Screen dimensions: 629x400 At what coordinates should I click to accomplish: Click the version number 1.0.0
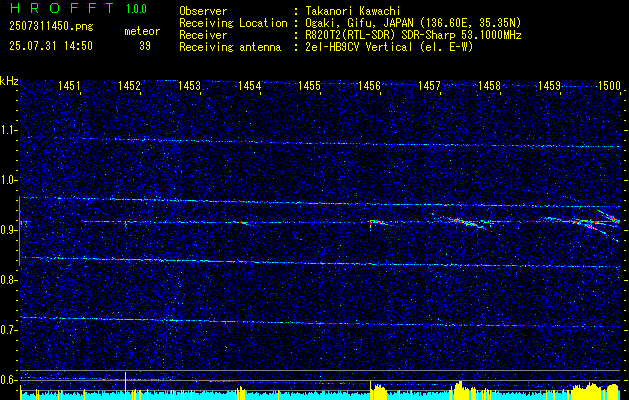point(136,9)
